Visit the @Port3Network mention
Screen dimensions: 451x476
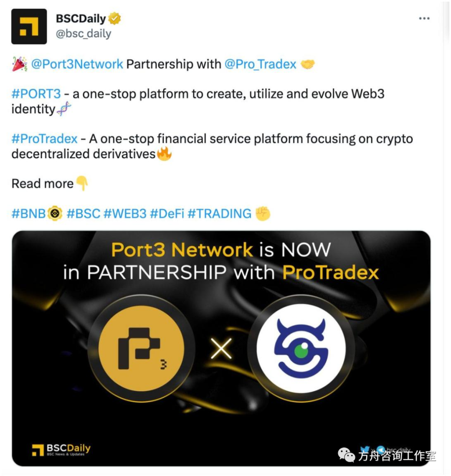(x=77, y=64)
